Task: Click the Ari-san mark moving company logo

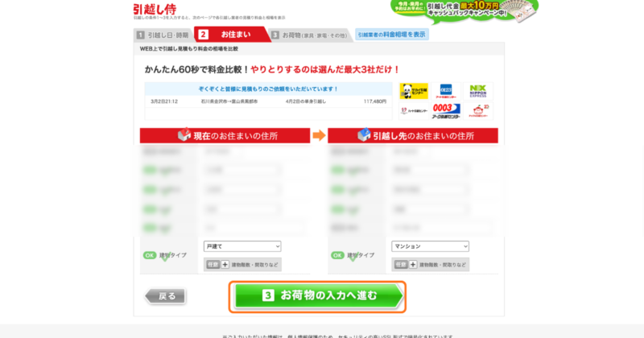Action: click(481, 110)
